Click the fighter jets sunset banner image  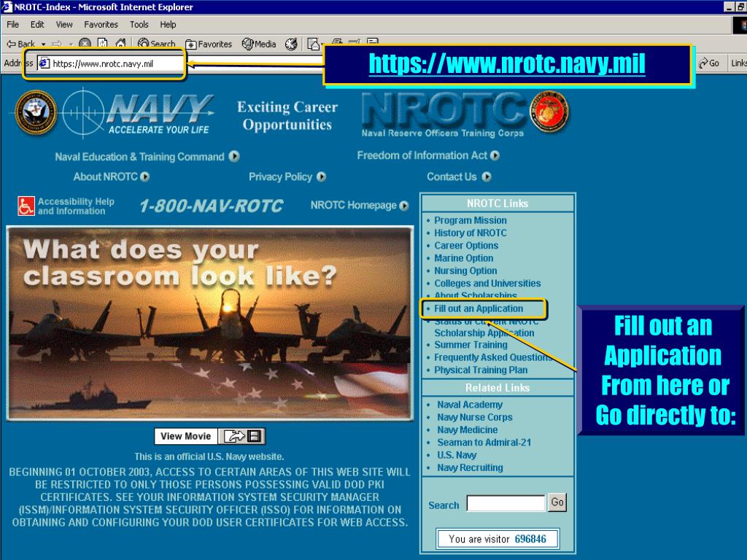point(209,324)
